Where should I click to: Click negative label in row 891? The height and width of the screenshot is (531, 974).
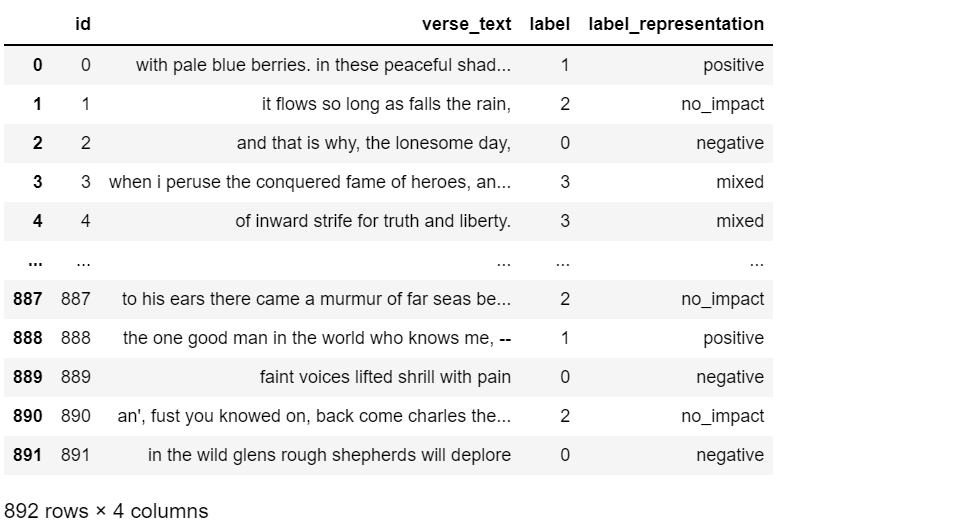pyautogui.click(x=730, y=456)
